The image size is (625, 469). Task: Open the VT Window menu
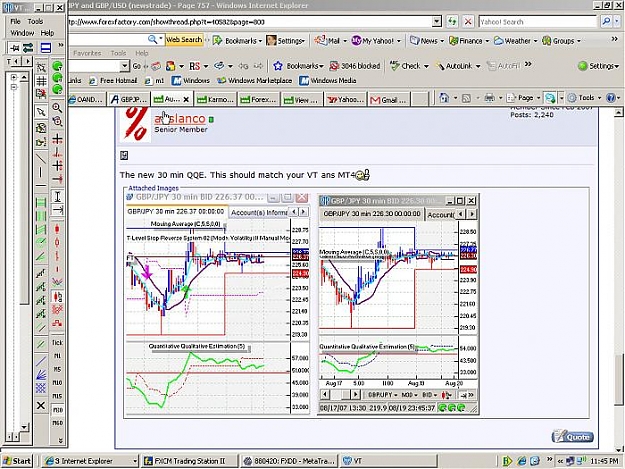point(22,33)
